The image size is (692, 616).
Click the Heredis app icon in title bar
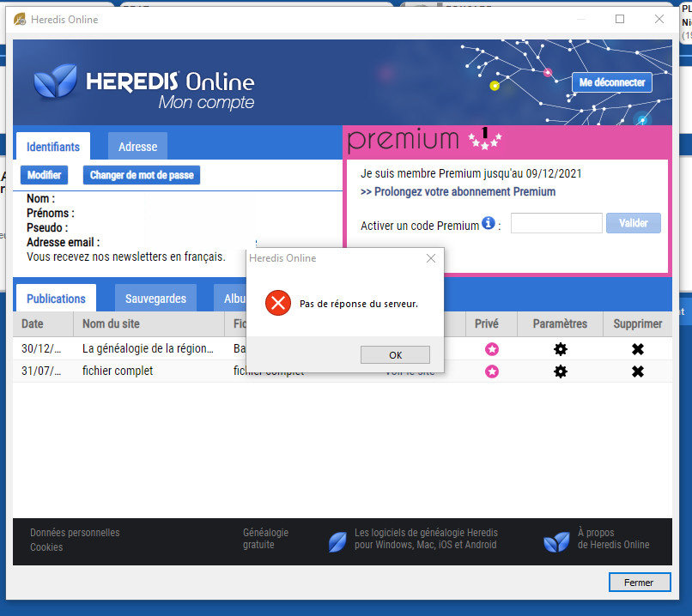[20, 20]
